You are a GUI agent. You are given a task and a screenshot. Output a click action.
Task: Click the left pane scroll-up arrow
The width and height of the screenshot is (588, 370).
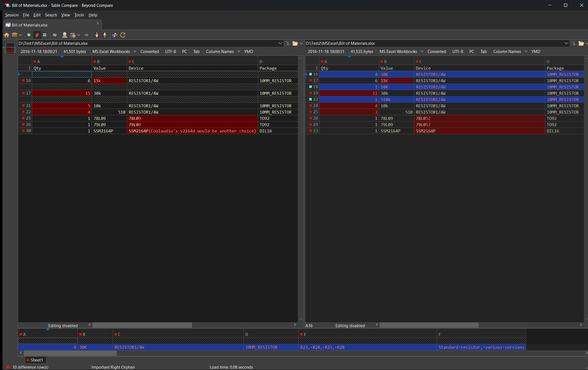pyautogui.click(x=301, y=58)
